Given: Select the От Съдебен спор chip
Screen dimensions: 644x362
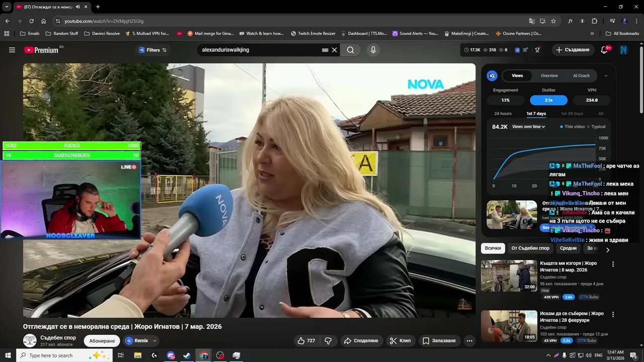Looking at the screenshot, I should pos(530,248).
